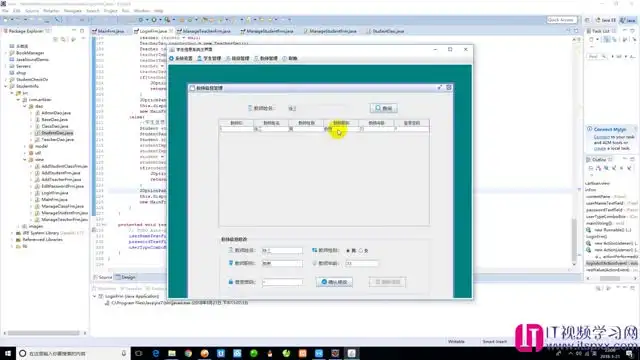Select AdminDao.java in Package Explorer
The image size is (640, 360).
pos(56,113)
